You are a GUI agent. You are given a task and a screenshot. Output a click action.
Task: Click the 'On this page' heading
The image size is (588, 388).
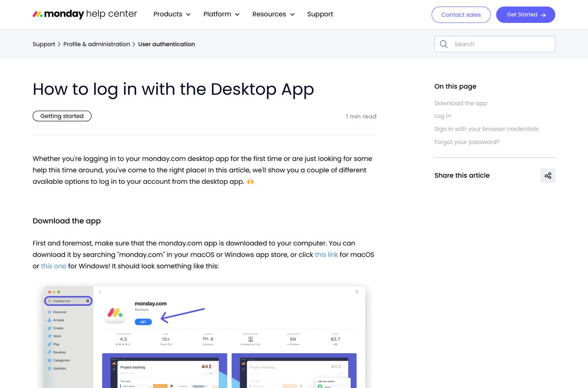455,86
